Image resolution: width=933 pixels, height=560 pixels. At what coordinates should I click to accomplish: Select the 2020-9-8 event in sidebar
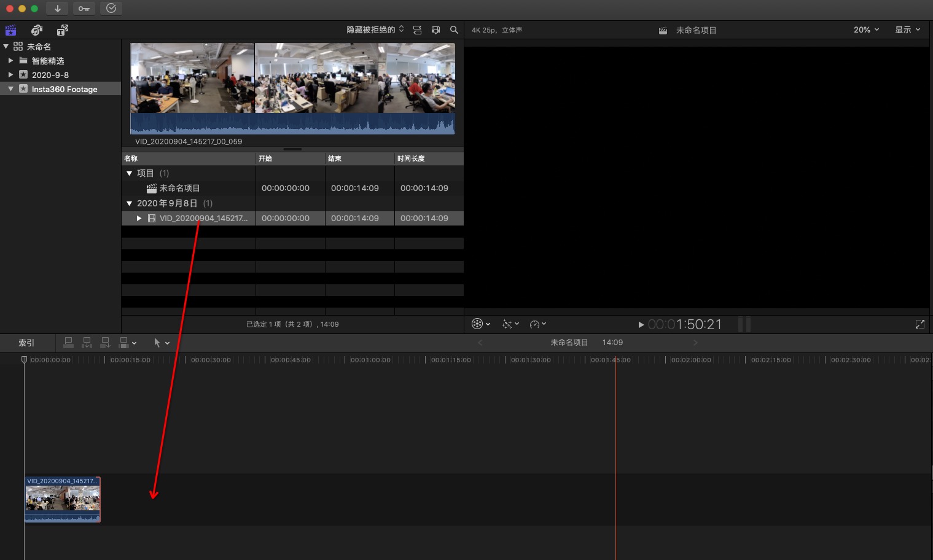60,75
